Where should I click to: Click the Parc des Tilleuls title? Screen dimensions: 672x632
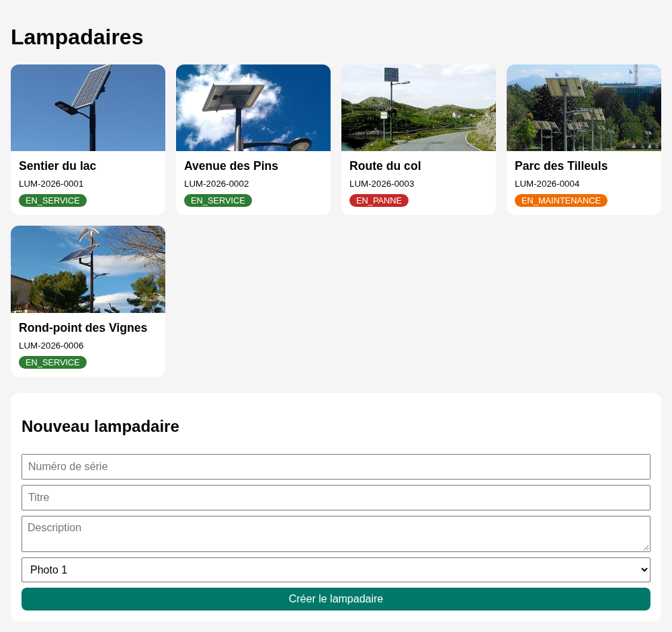click(x=561, y=166)
